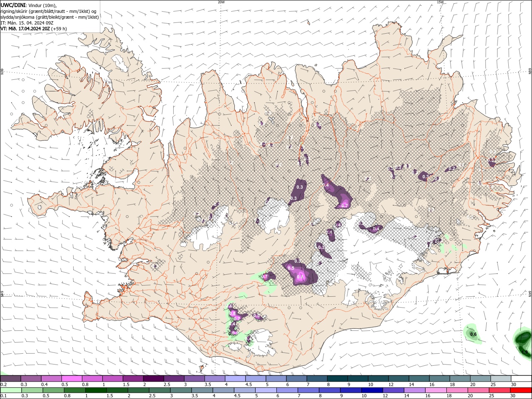
Task: Click the IT: Mán. 15. 04. 2024 09Z line
Action: coord(27,23)
